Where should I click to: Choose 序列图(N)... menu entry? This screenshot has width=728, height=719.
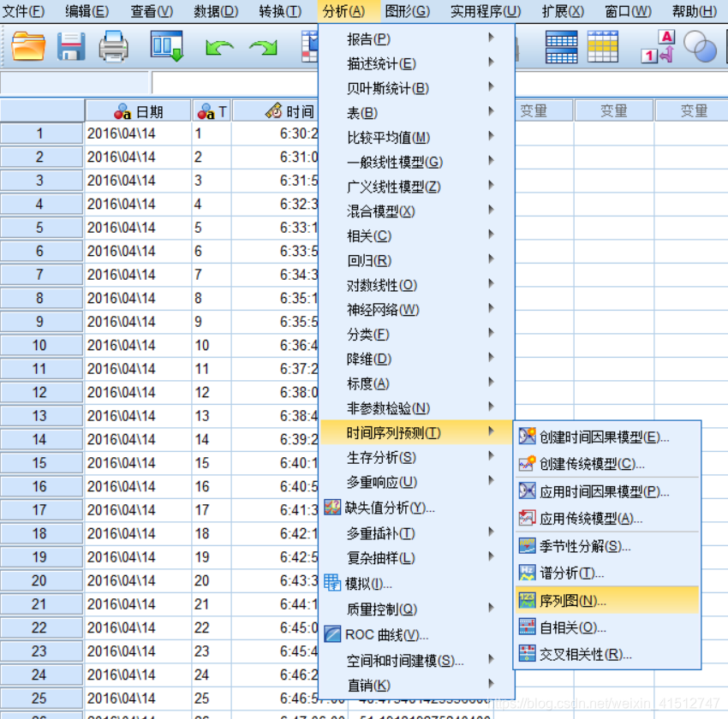pos(607,600)
